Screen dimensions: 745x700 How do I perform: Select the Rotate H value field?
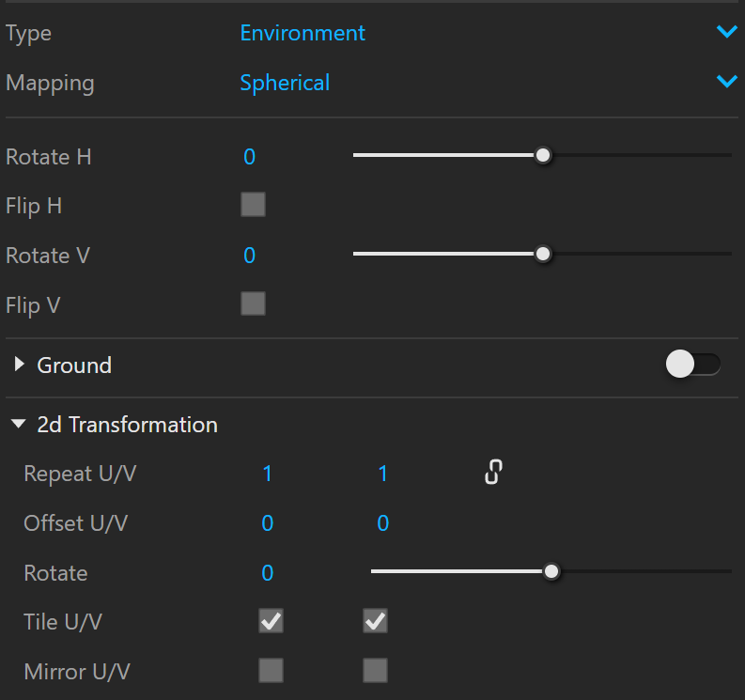coord(250,157)
